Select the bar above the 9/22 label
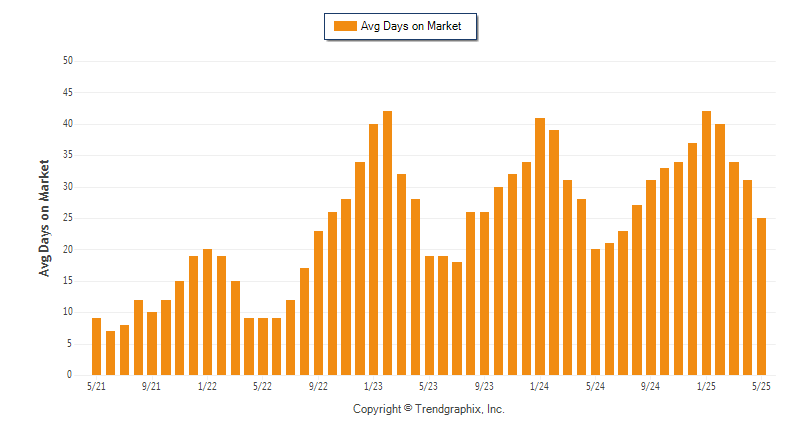 [318, 303]
